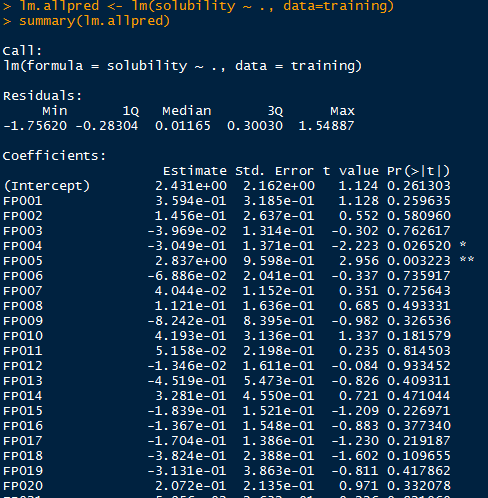Screen dimensions: 488x498
Task: Click the FP004 row label
Action: [23, 246]
